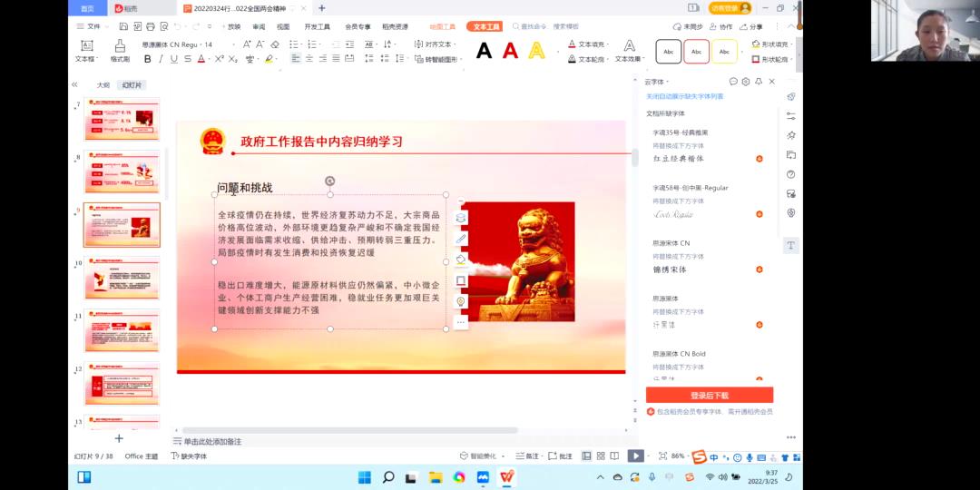Click the increase font size icon
Viewport: 980px width, 490px height.
247,44
